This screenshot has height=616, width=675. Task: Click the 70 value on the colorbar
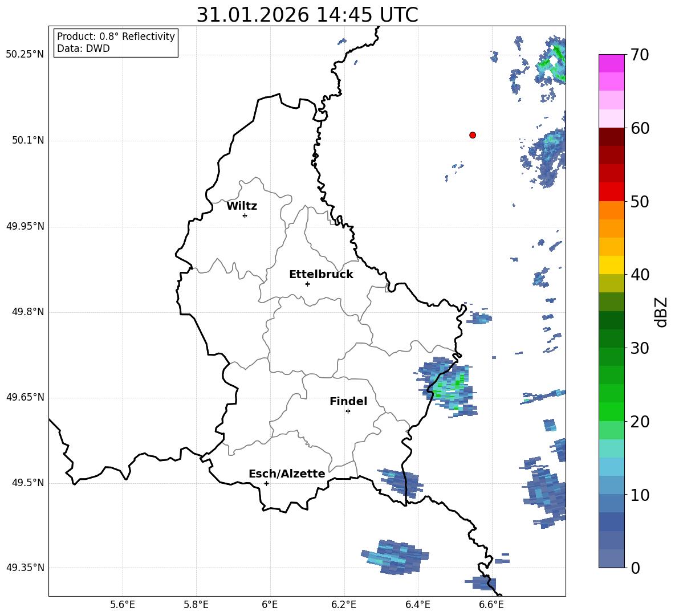click(640, 55)
